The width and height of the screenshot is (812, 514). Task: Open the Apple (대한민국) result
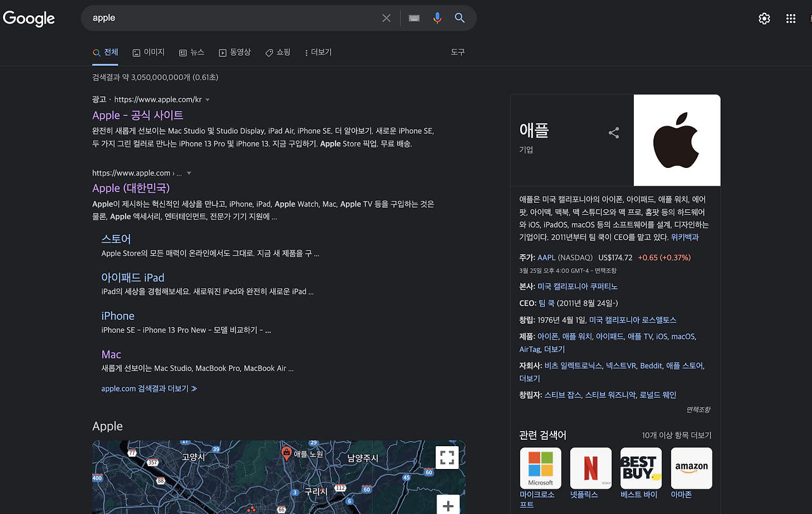(131, 188)
